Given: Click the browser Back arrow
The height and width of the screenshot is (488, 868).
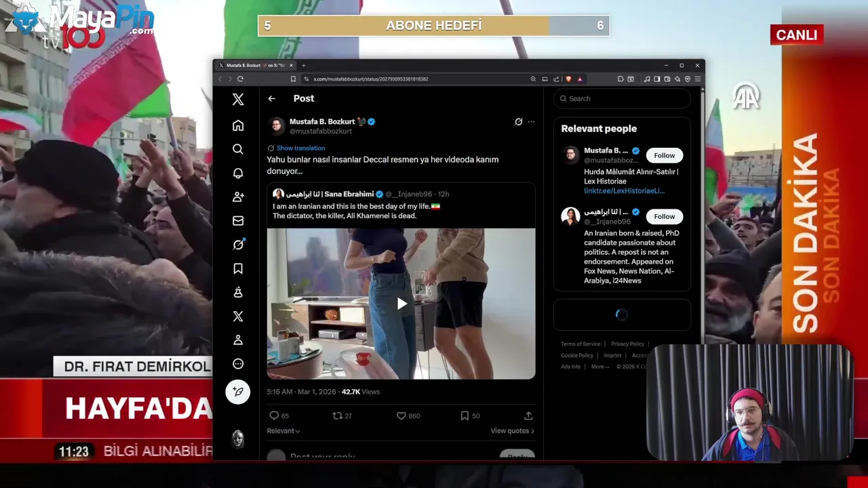Looking at the screenshot, I should pyautogui.click(x=220, y=79).
